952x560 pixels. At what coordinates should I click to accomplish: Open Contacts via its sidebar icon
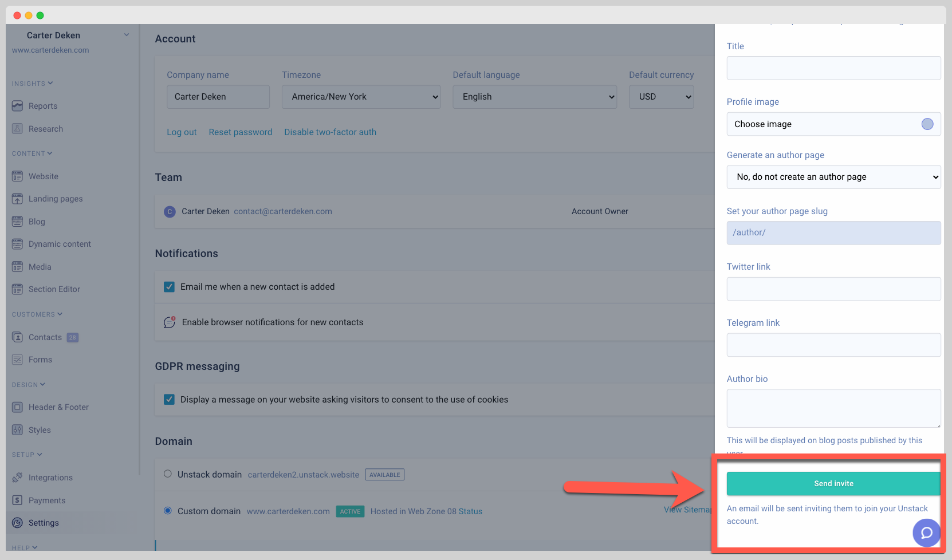17,337
